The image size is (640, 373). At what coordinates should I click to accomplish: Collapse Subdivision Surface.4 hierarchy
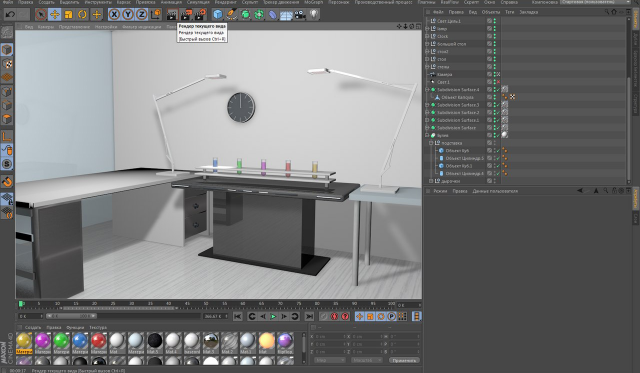coord(427,89)
